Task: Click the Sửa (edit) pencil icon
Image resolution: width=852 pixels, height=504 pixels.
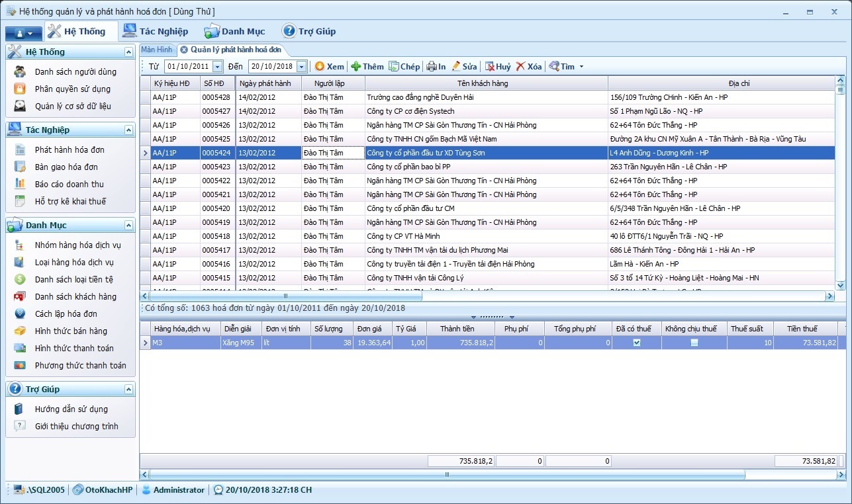Action: (x=456, y=66)
